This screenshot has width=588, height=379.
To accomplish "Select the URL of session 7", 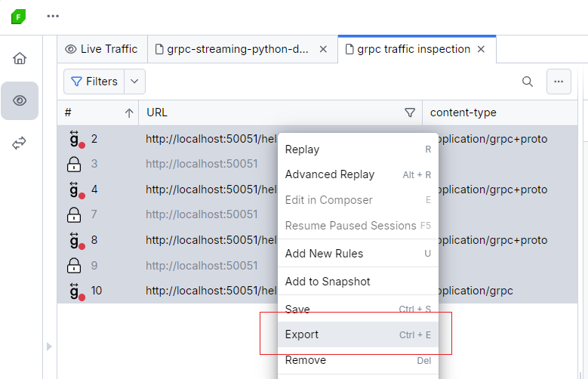I will point(202,214).
